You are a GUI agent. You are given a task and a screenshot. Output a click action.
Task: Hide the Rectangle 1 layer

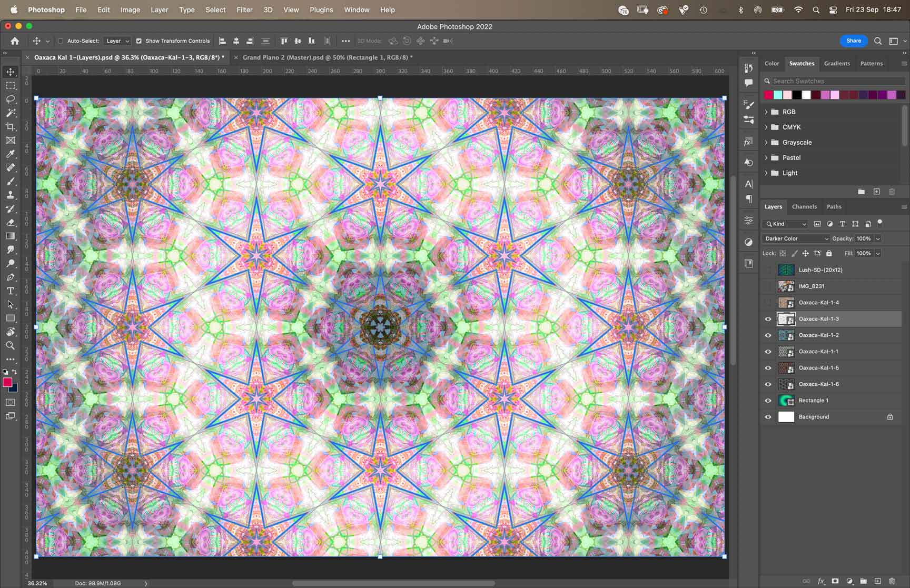pos(768,401)
